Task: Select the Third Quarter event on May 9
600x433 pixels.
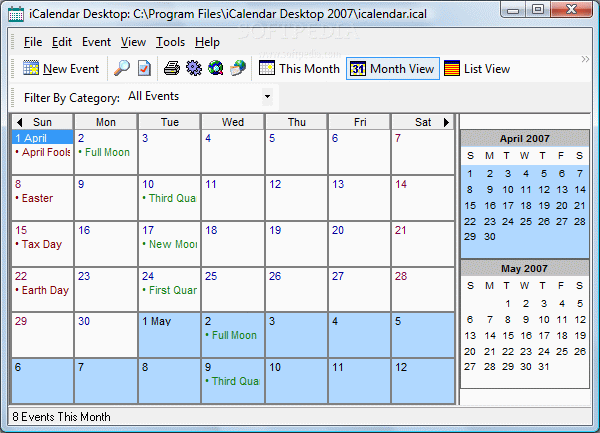Action: (233, 381)
